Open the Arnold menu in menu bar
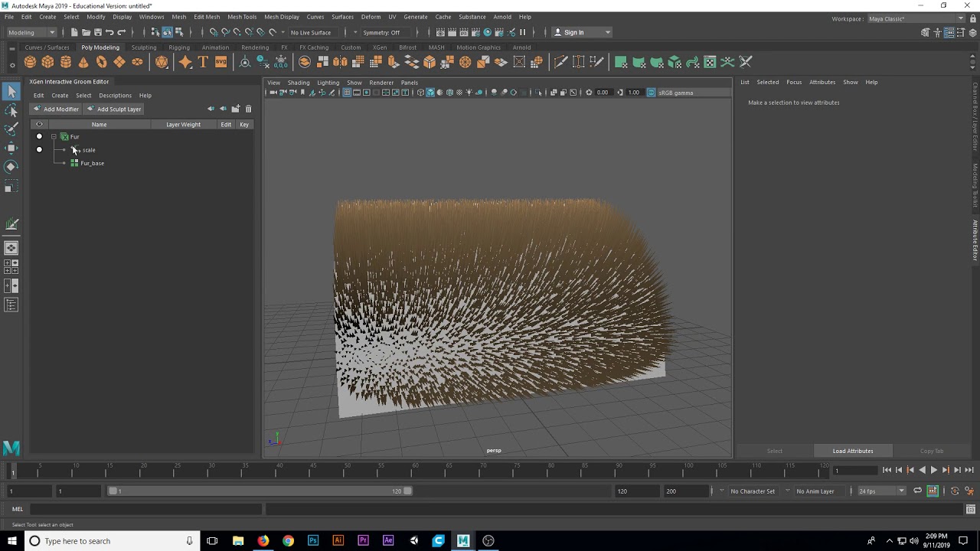This screenshot has height=551, width=980. pyautogui.click(x=502, y=17)
